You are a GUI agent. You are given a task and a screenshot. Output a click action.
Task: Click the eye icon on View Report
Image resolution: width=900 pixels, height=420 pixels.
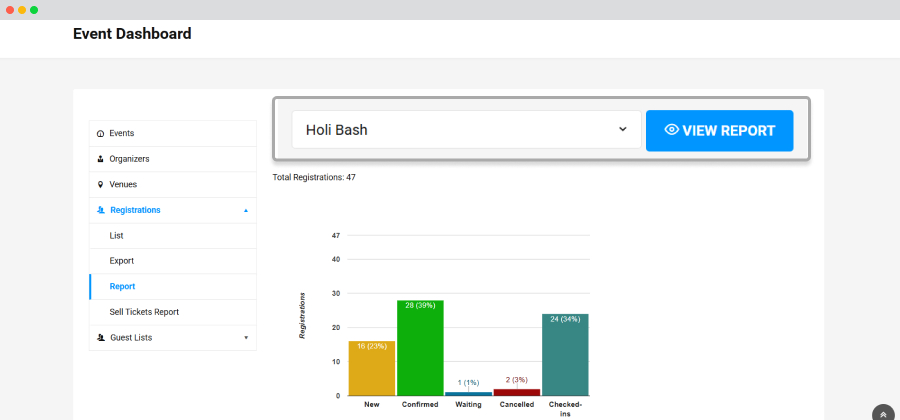pos(671,130)
